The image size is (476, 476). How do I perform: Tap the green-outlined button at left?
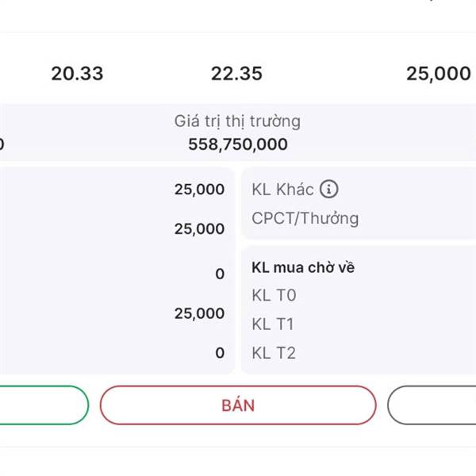[44, 405]
